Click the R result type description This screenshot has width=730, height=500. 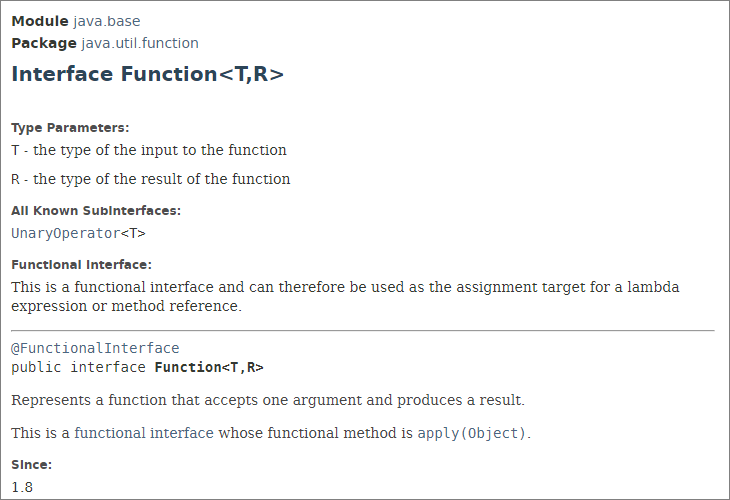tap(151, 179)
